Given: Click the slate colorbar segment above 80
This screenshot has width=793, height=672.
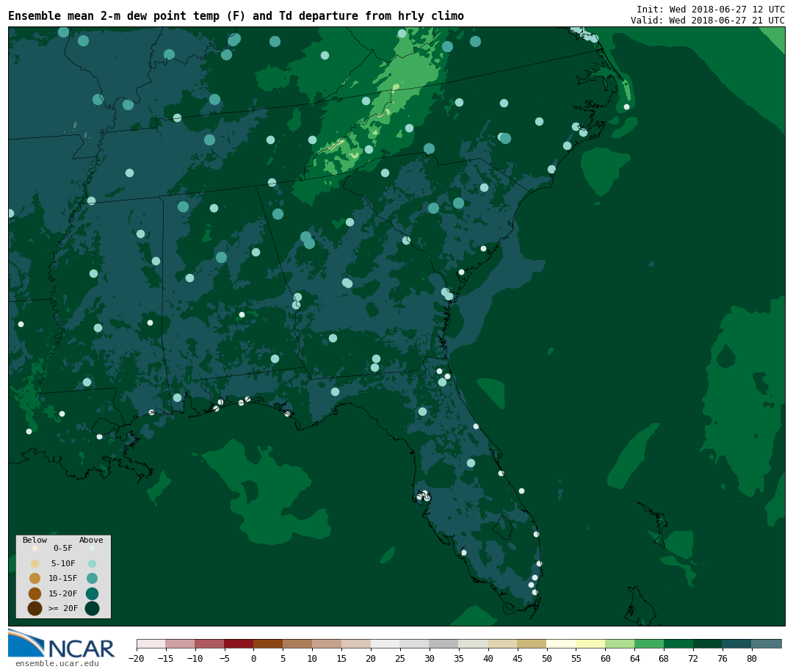Looking at the screenshot, I should click(766, 643).
